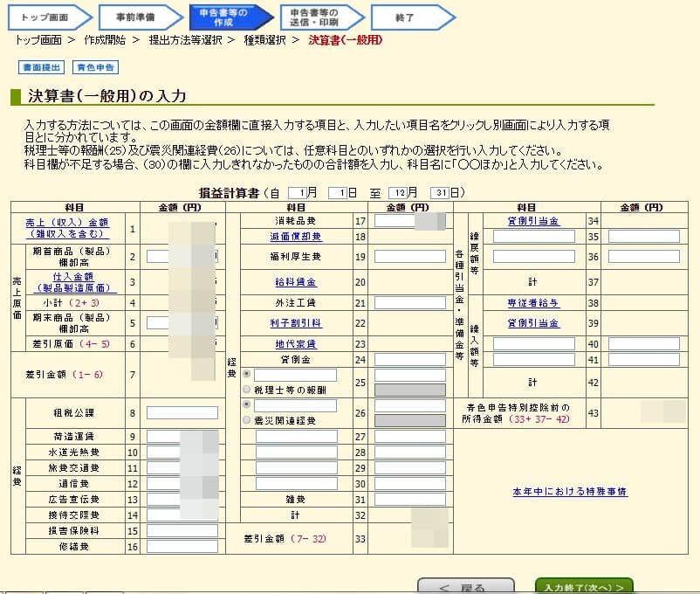Click 福利厚生費 amount field row 19
The image size is (700, 594).
(x=410, y=256)
